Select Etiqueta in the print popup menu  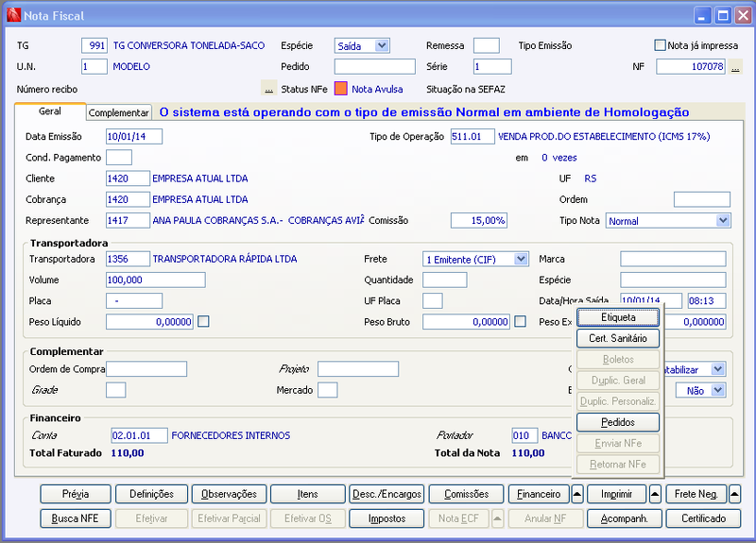tap(618, 317)
